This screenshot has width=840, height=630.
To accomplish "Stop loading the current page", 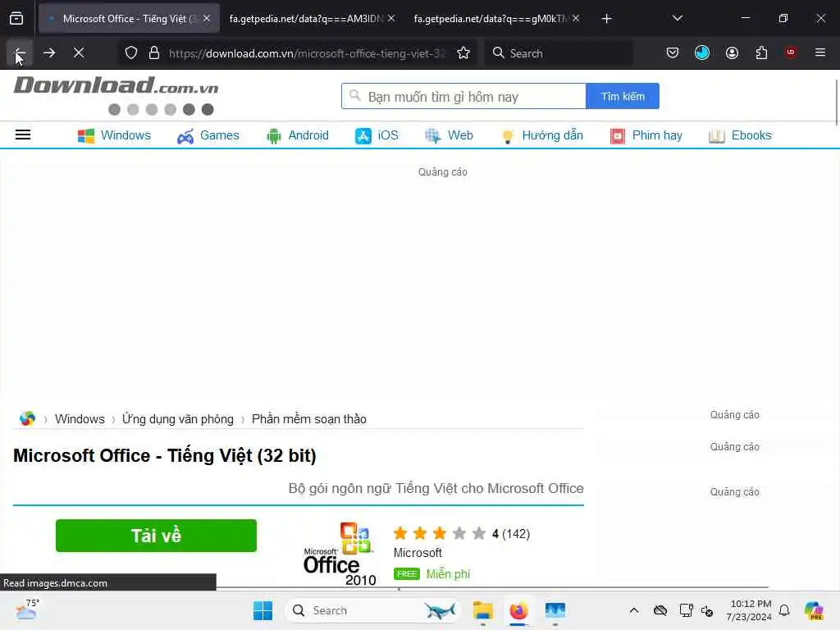I will click(79, 53).
